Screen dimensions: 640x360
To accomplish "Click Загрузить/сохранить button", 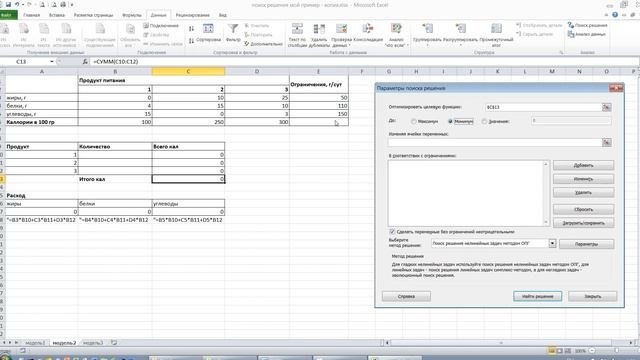I will pos(583,223).
